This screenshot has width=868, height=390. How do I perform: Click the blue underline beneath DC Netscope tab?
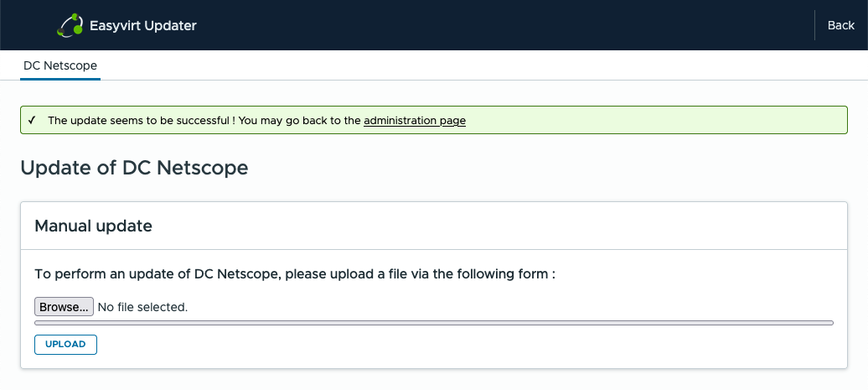[60, 79]
